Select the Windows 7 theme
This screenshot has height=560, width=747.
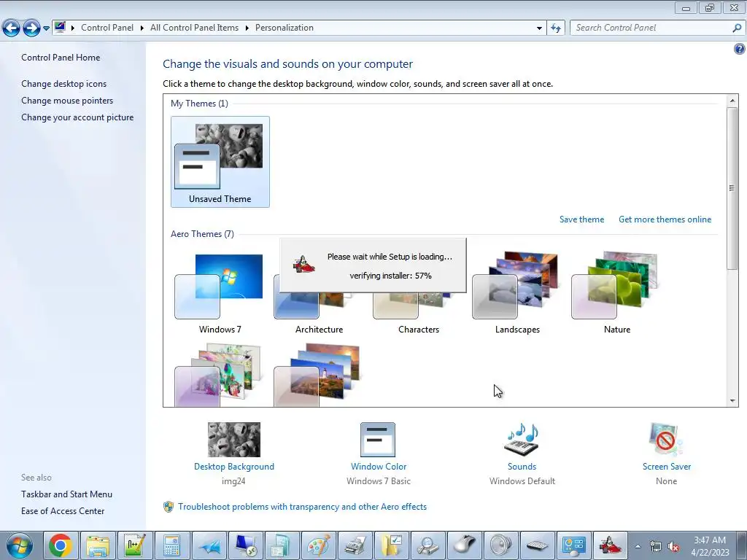point(219,293)
